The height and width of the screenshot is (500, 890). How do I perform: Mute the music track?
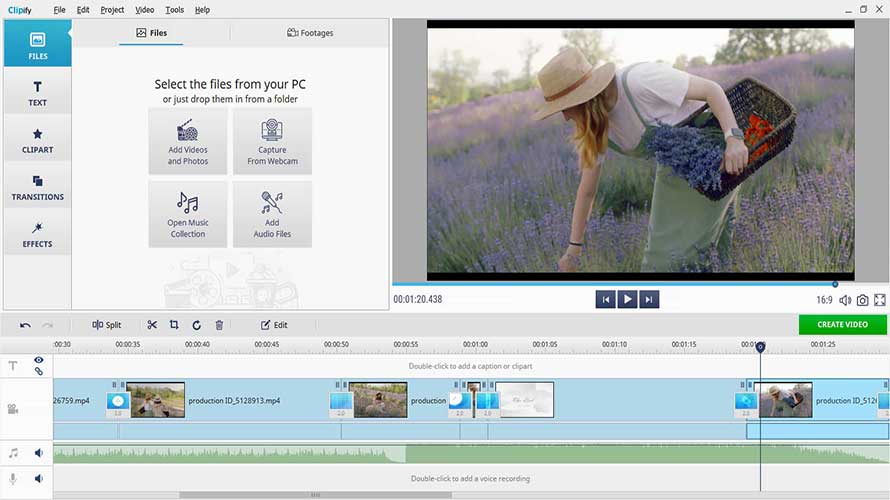point(39,453)
